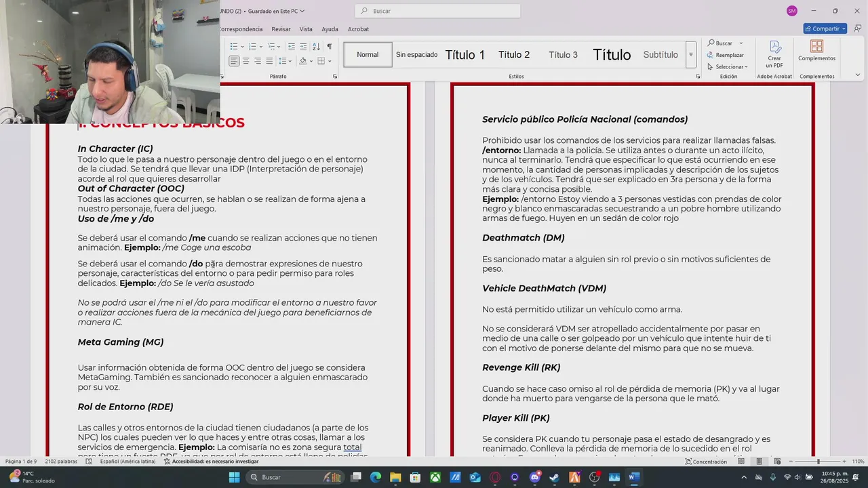Apply multilevel list formatting
This screenshot has width=868, height=488.
click(271, 46)
